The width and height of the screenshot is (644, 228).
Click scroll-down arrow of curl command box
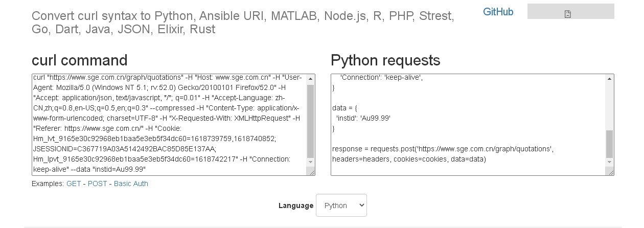coord(310,163)
